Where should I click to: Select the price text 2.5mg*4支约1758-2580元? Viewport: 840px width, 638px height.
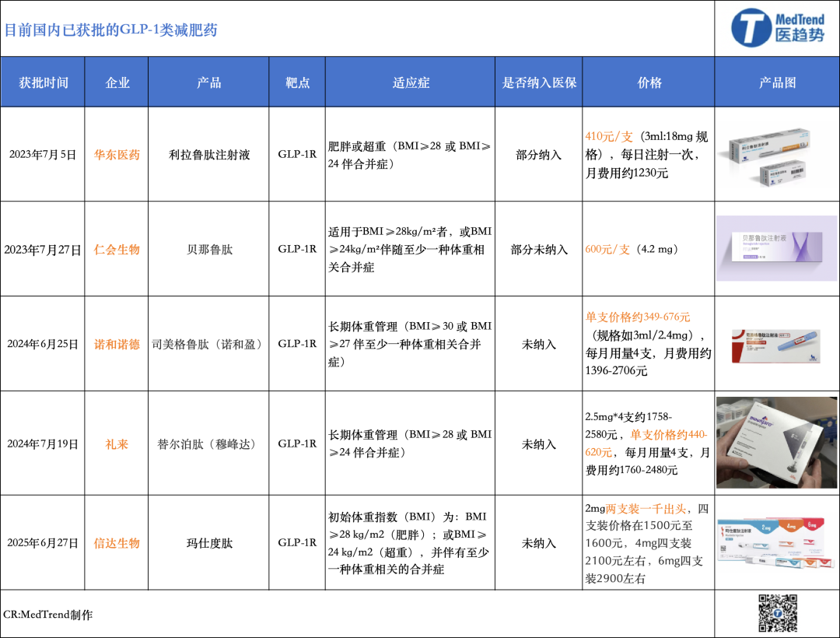pyautogui.click(x=629, y=426)
